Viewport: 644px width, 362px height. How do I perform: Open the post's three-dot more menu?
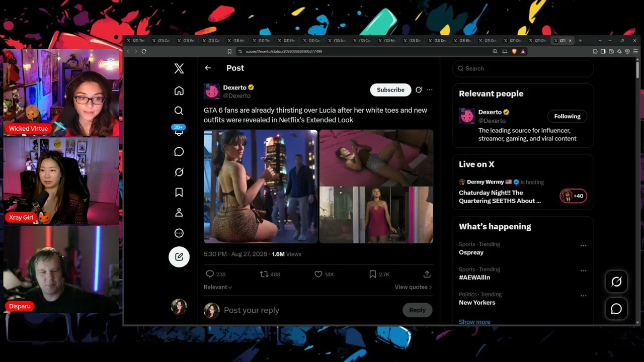pyautogui.click(x=429, y=90)
